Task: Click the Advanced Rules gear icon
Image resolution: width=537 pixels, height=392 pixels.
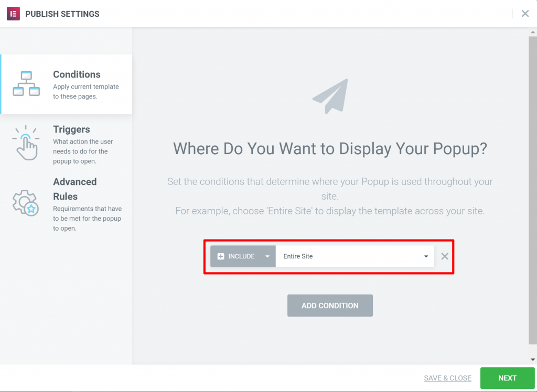Action: coord(26,202)
